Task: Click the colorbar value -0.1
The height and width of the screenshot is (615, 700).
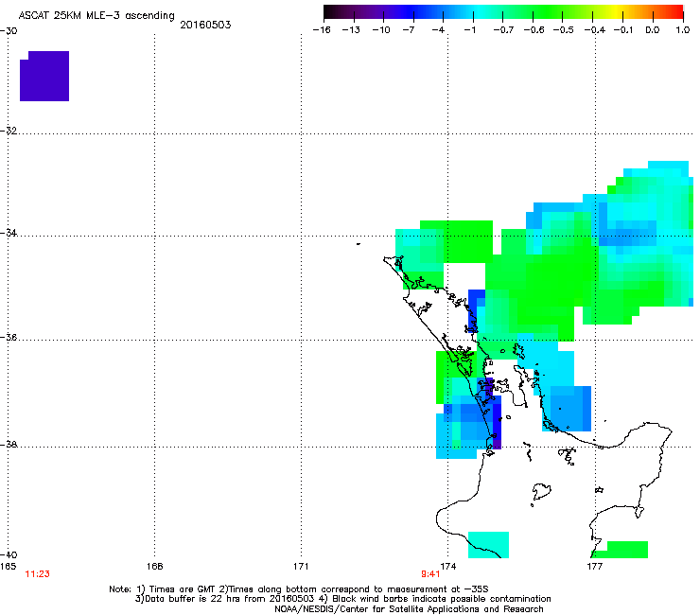Action: point(622,30)
